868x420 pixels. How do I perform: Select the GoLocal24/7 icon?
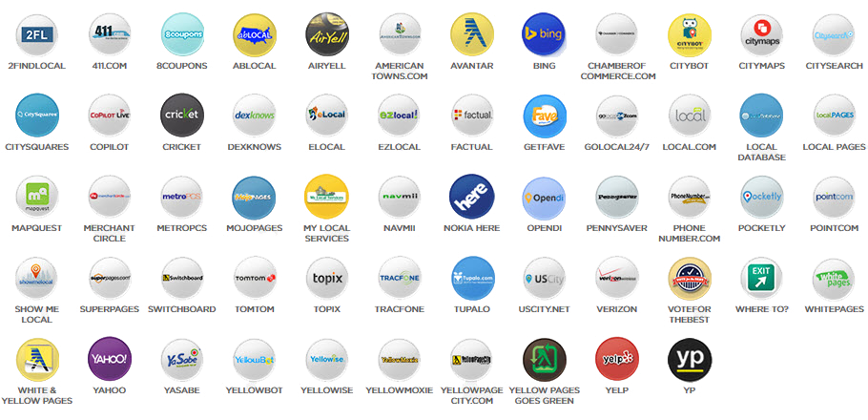tap(617, 116)
